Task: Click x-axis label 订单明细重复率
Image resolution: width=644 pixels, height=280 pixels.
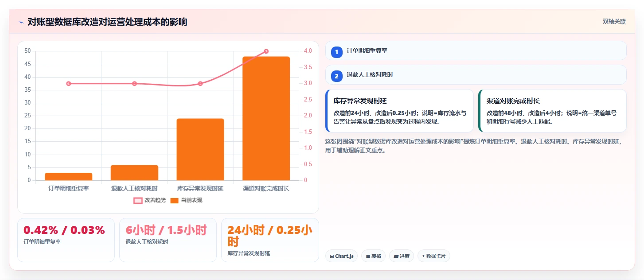Action: pos(69,188)
